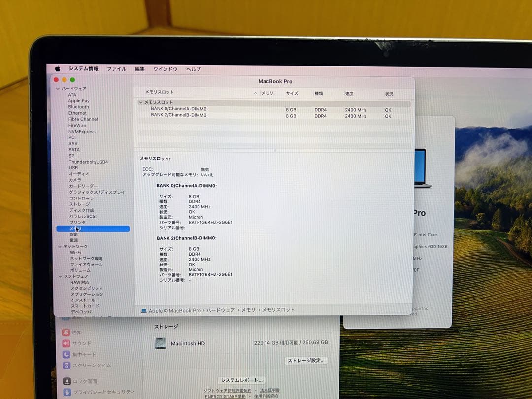Select ATA in the hardware list

click(72, 95)
